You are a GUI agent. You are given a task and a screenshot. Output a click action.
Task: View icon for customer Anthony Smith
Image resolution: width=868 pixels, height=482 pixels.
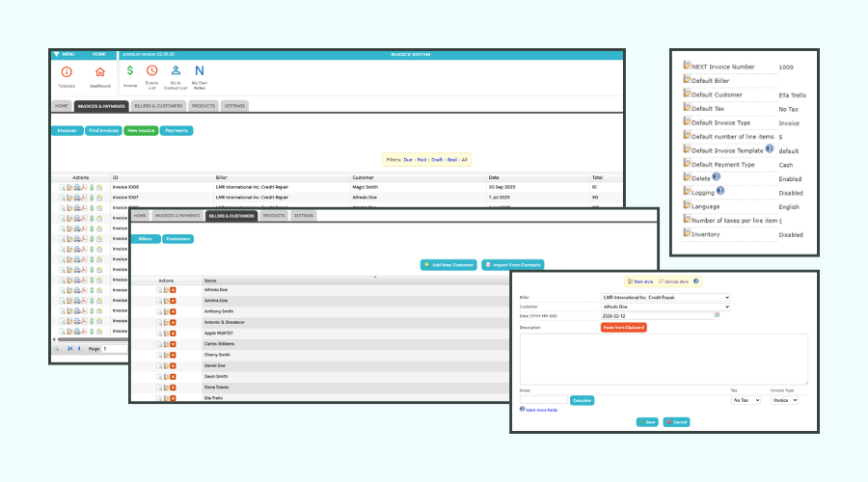click(159, 311)
